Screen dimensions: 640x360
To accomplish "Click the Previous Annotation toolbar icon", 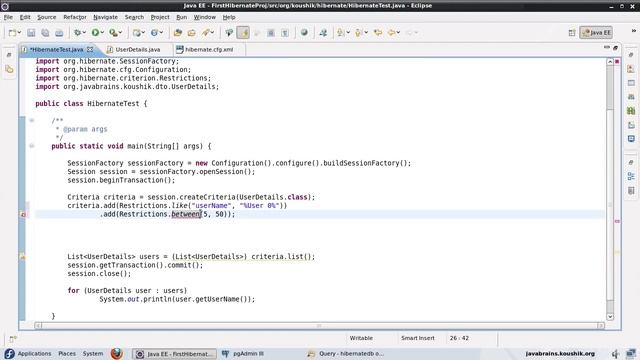I will click(358, 33).
